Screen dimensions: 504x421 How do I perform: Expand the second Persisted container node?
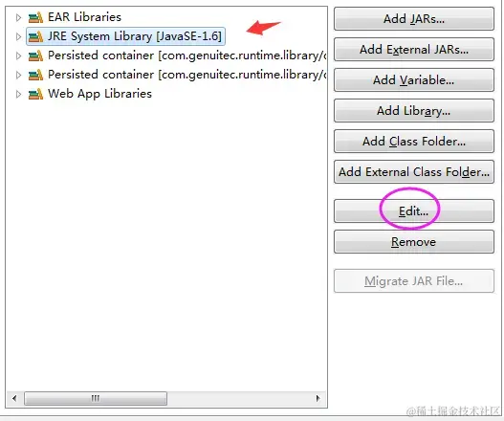tap(18, 75)
